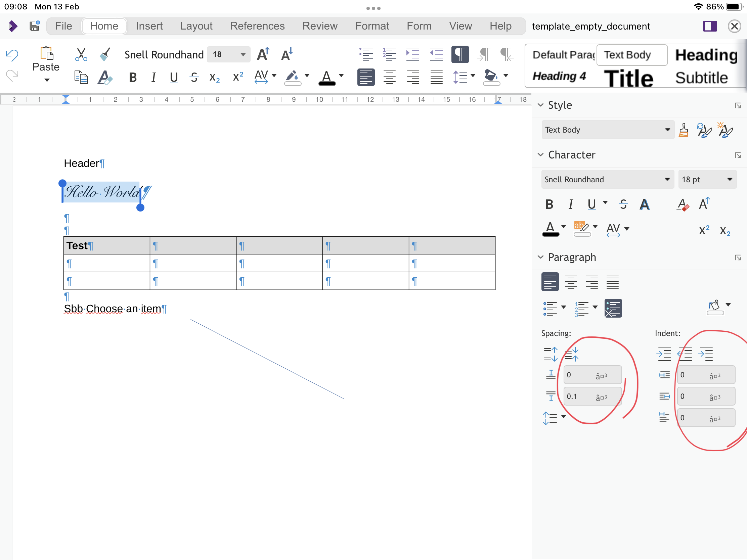Increase font size with the toolbar icon
This screenshot has height=560, width=747.
[x=263, y=54]
